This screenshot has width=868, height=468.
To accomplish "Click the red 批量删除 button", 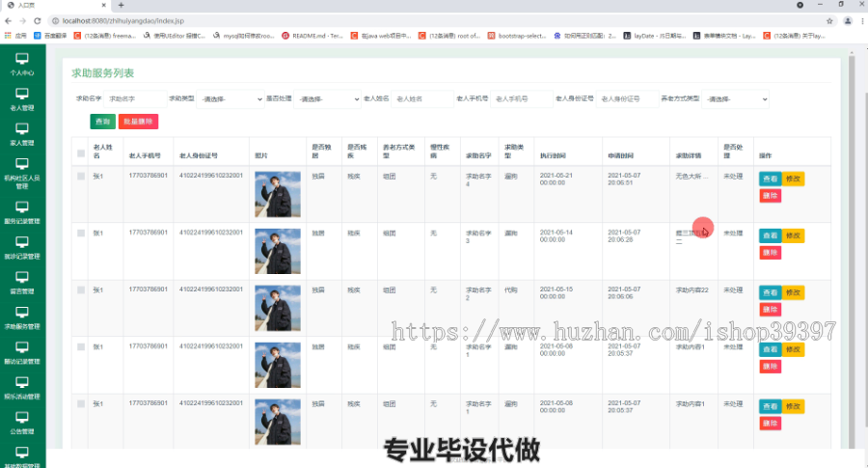I will [138, 122].
